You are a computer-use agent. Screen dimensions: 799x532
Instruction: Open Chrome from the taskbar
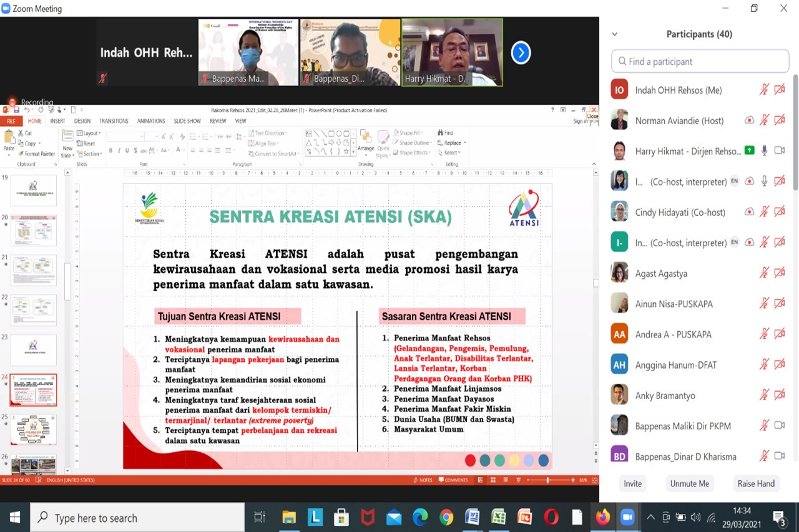pyautogui.click(x=446, y=518)
